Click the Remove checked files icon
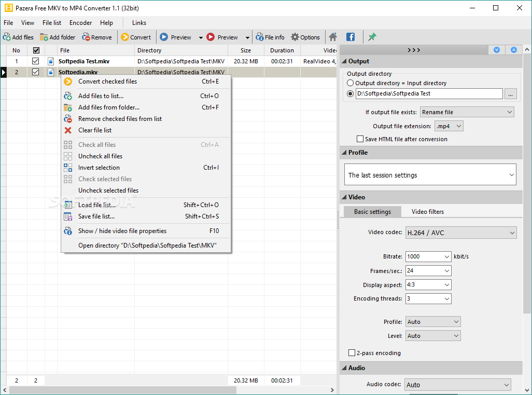532x395 pixels. tap(68, 119)
